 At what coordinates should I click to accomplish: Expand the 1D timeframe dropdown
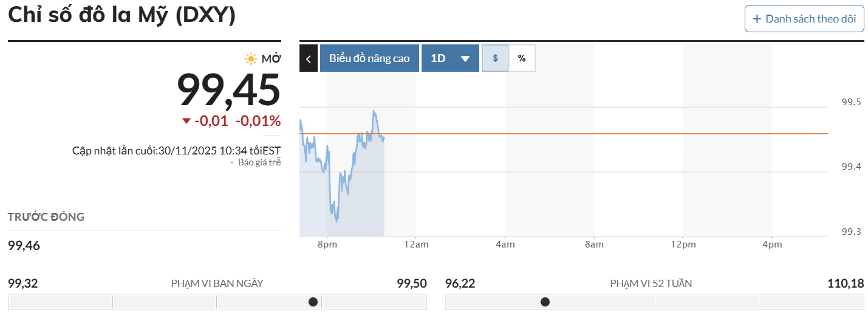(449, 58)
